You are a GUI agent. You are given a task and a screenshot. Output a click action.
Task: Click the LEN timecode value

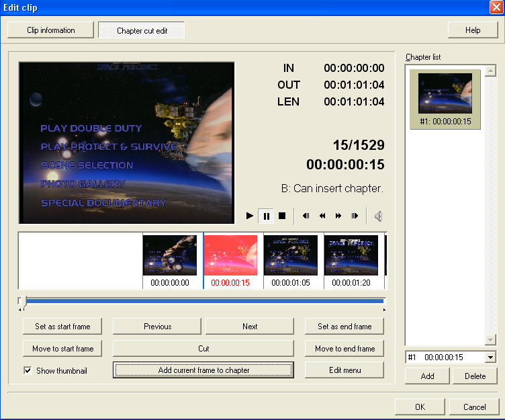point(354,101)
